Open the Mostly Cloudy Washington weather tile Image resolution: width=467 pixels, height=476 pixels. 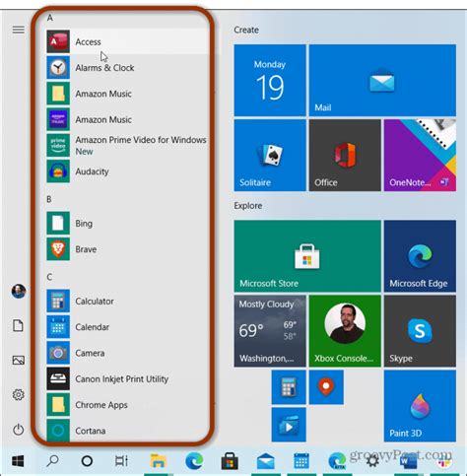(x=270, y=331)
